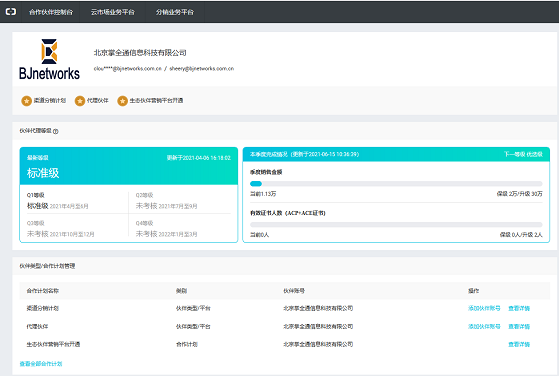Click 代理伙伴 badge label
The height and width of the screenshot is (376, 559).
click(x=98, y=101)
